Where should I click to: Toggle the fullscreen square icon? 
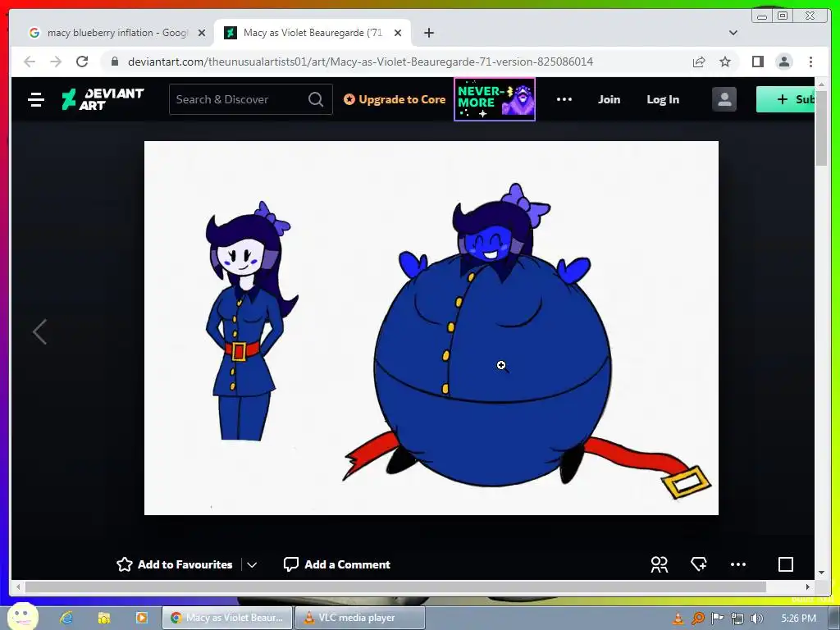(785, 564)
